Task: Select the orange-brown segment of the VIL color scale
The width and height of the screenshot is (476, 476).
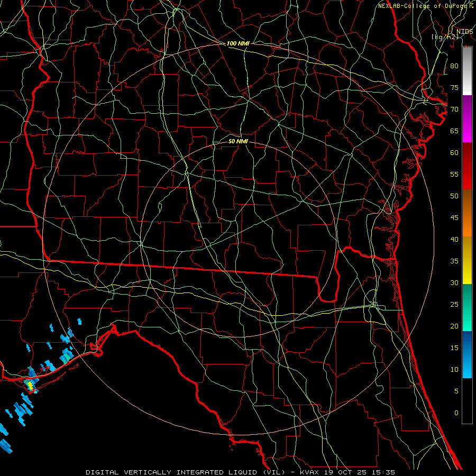Action: coord(467,213)
